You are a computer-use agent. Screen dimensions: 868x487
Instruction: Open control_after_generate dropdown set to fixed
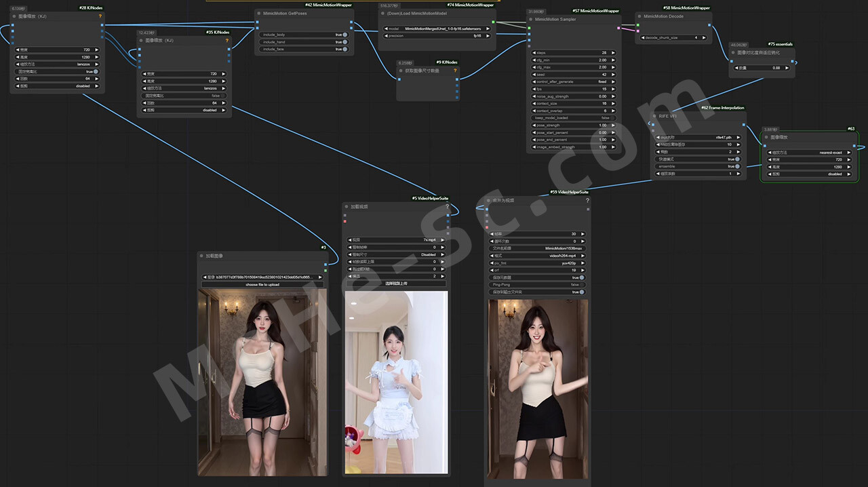(573, 81)
